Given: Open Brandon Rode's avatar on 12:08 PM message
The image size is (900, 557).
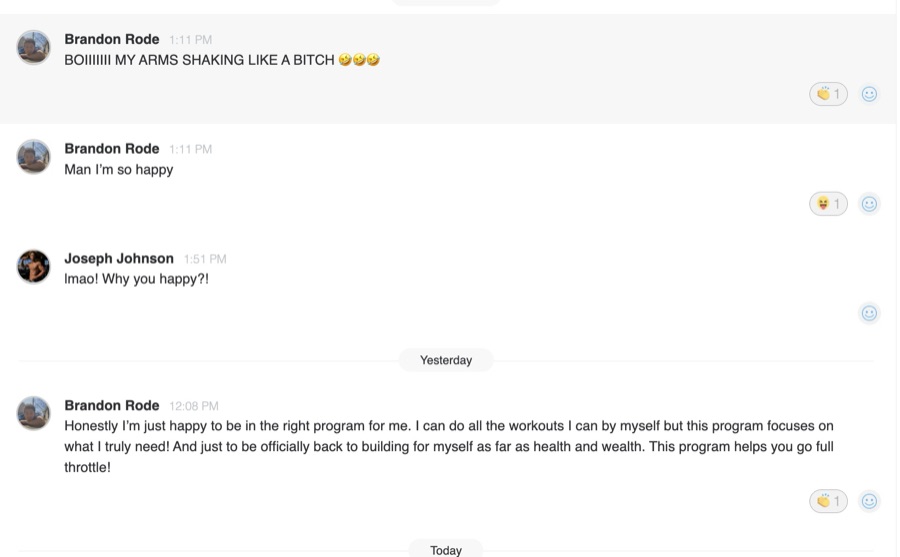Looking at the screenshot, I should 33,413.
